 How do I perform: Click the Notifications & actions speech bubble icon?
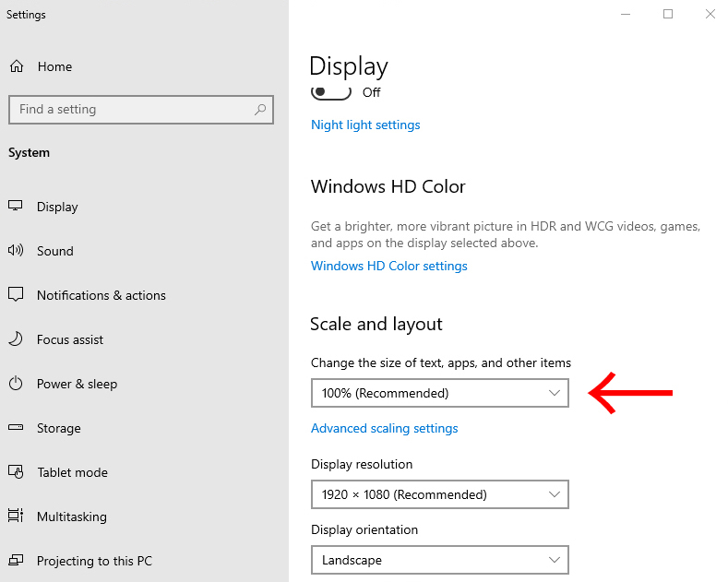click(16, 294)
